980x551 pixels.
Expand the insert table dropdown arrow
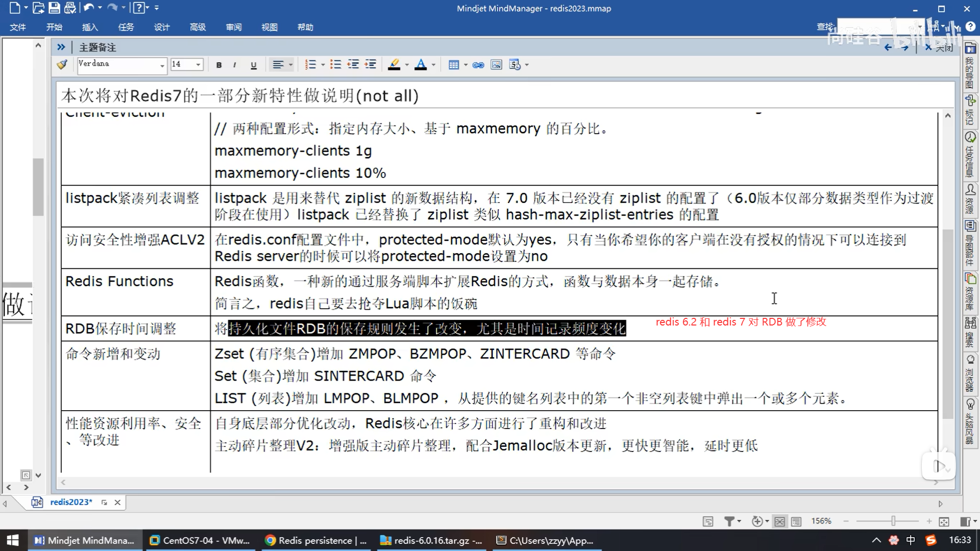click(465, 65)
